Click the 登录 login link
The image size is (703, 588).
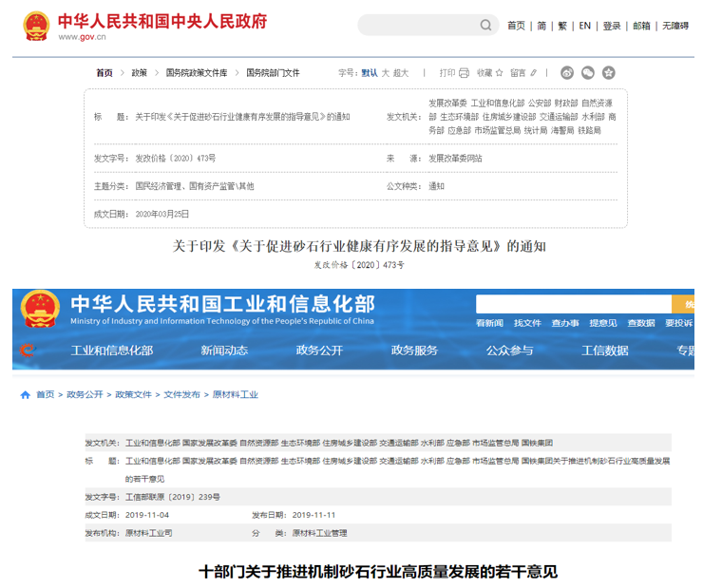coord(612,26)
